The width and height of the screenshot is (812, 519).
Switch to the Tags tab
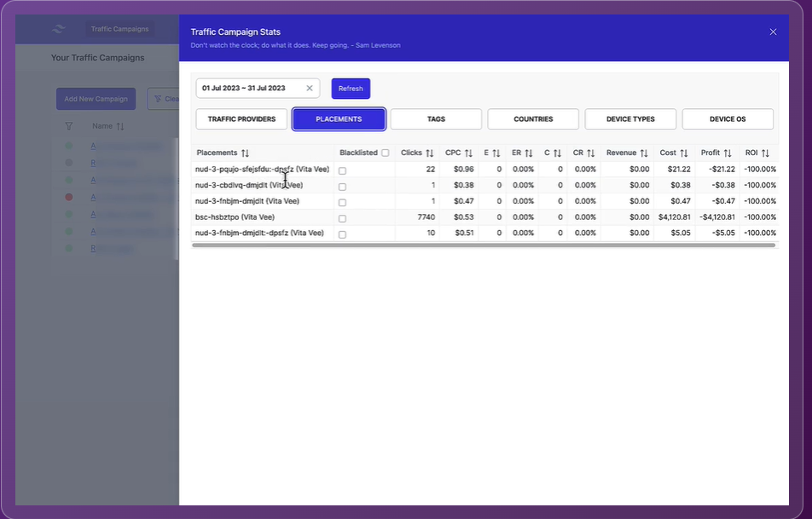436,119
